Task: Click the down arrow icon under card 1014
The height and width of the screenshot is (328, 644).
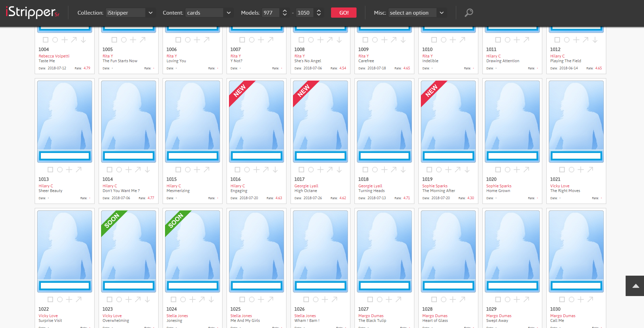Action: pyautogui.click(x=147, y=170)
